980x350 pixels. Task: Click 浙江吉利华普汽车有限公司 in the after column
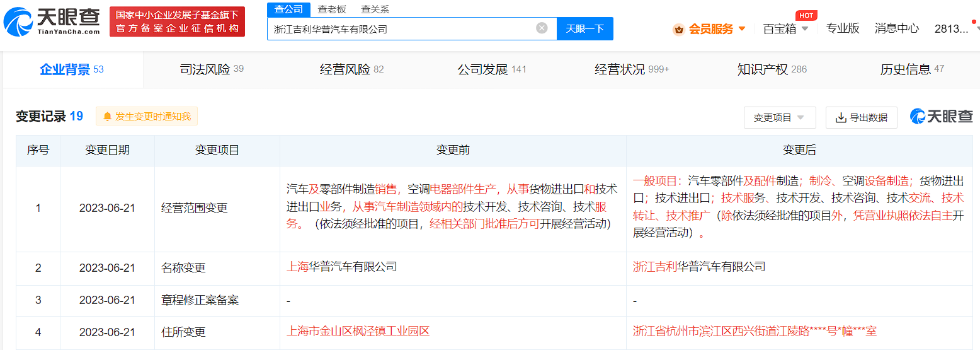pyautogui.click(x=699, y=267)
